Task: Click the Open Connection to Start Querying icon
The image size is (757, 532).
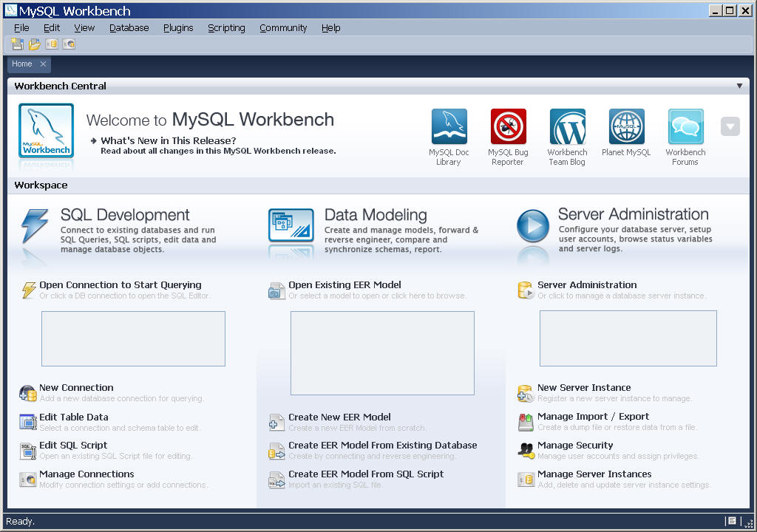Action: (x=29, y=290)
